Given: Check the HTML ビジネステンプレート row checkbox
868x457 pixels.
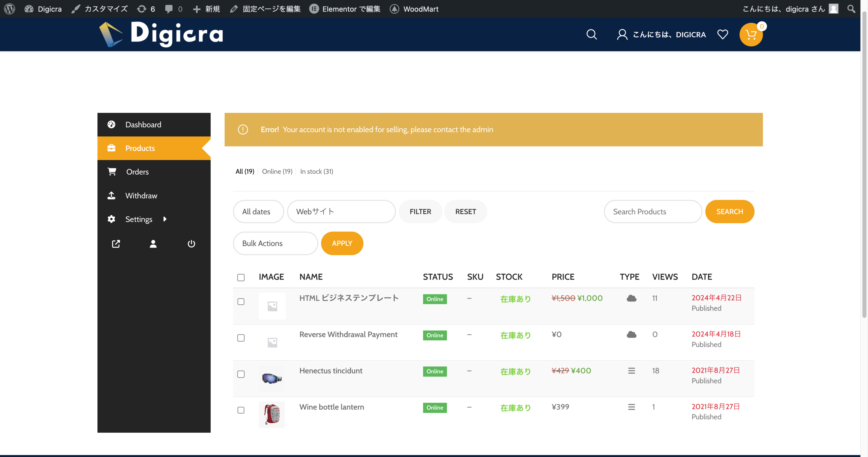Looking at the screenshot, I should pos(241,302).
